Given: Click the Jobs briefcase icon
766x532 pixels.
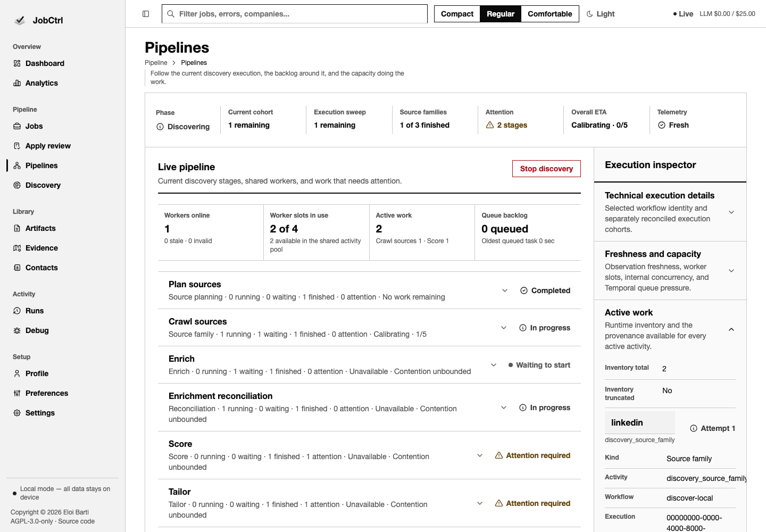Looking at the screenshot, I should tap(17, 126).
